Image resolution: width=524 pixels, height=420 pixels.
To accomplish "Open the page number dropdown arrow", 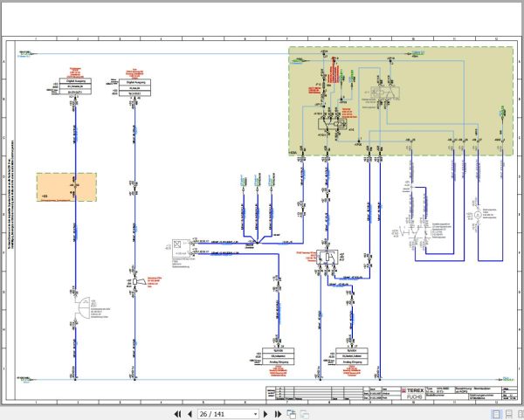I will [256, 414].
